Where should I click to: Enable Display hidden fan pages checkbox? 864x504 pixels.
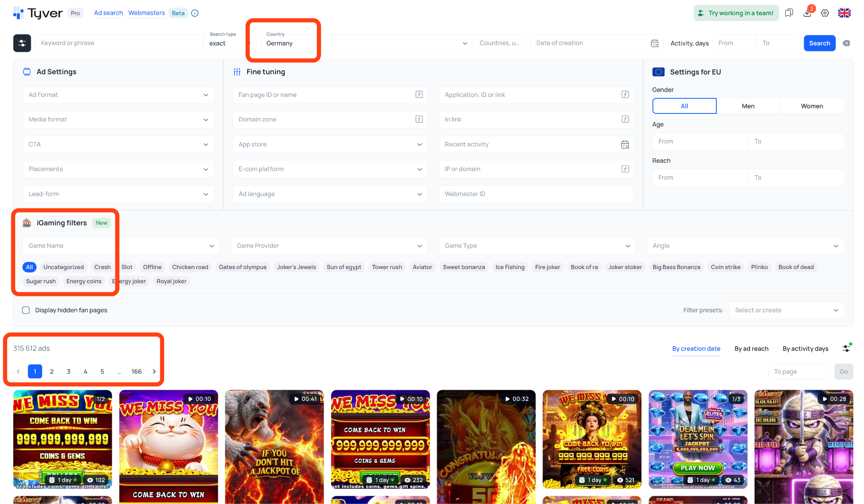pos(26,310)
